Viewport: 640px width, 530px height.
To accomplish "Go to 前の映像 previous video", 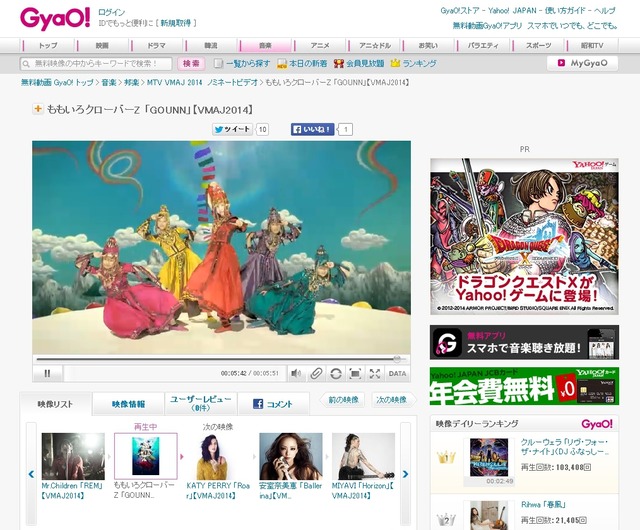I will pos(343,400).
